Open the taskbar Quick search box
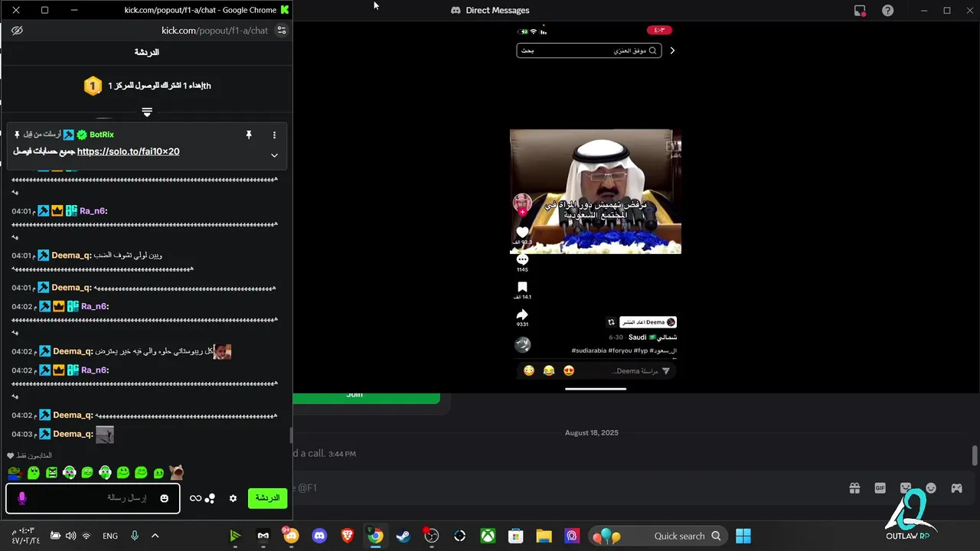Image resolution: width=980 pixels, height=551 pixels. [x=657, y=536]
